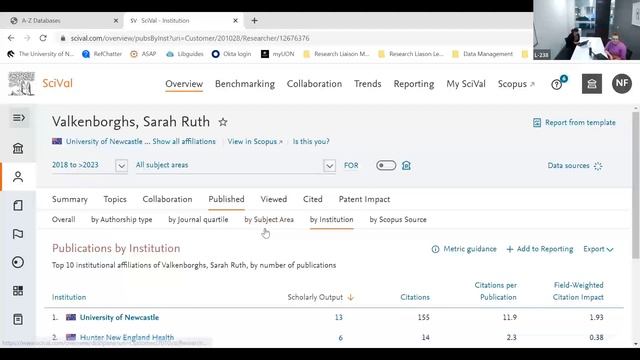Click the Metric guidance info icon
Viewport: 640px width, 360px height.
point(436,249)
